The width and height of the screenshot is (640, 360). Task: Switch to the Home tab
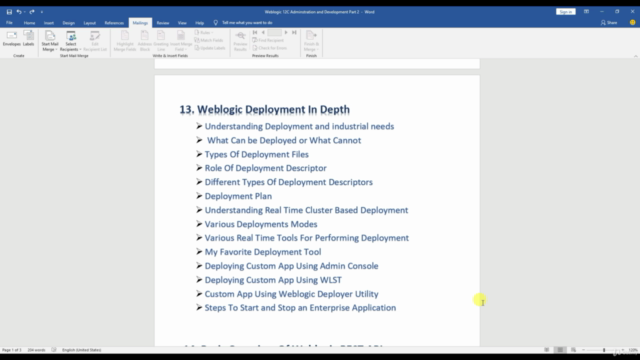click(29, 23)
